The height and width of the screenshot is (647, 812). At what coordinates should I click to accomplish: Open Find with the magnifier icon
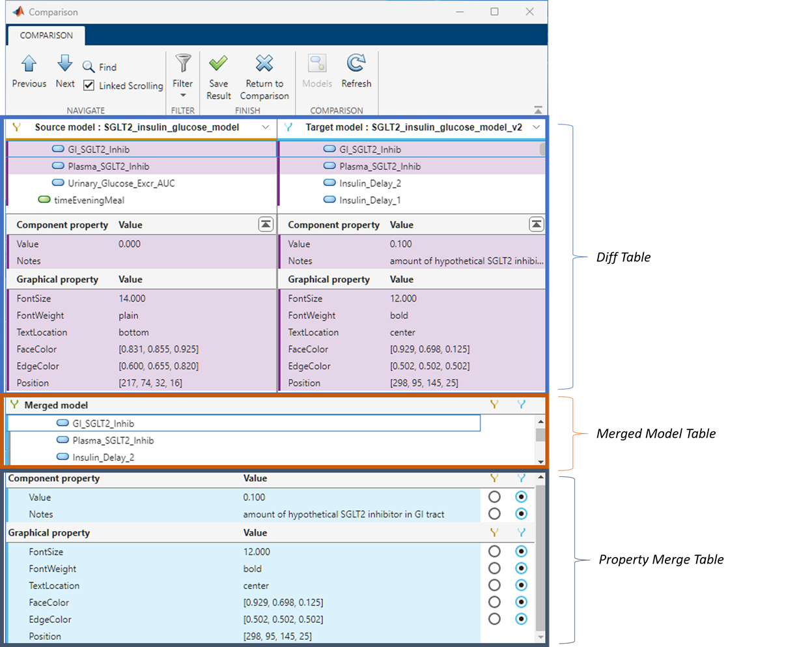(89, 67)
